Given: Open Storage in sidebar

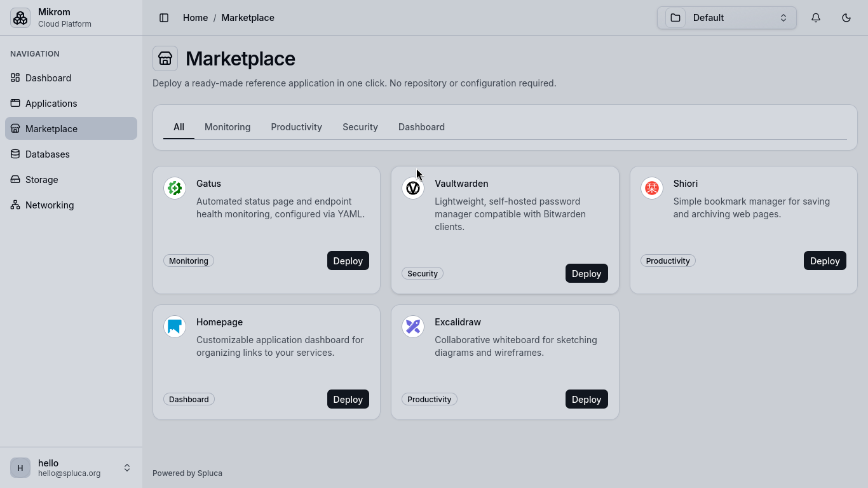Looking at the screenshot, I should pyautogui.click(x=71, y=179).
